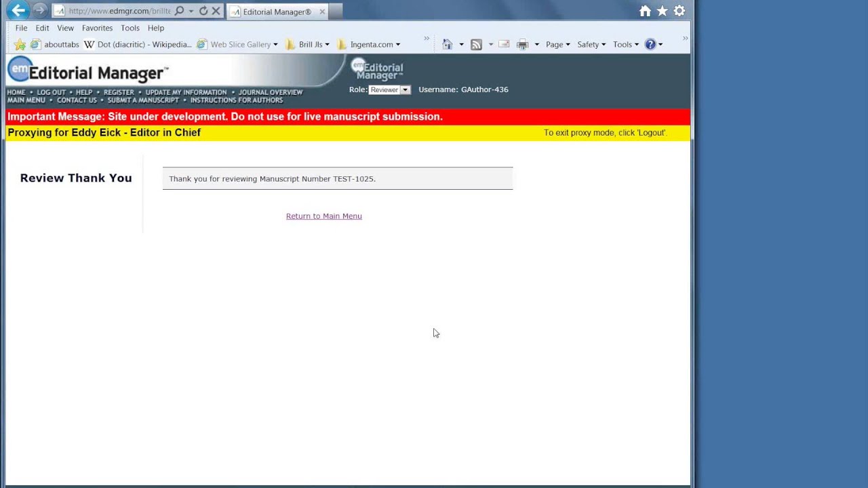Image resolution: width=868 pixels, height=488 pixels.
Task: Click the search magnifier in address bar
Action: 179,11
